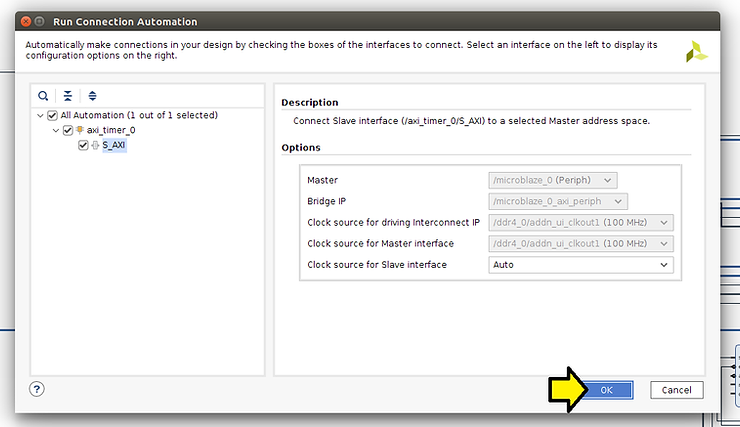Click the Run Connection Automation title text
Screen dimensions: 740x427
click(125, 22)
